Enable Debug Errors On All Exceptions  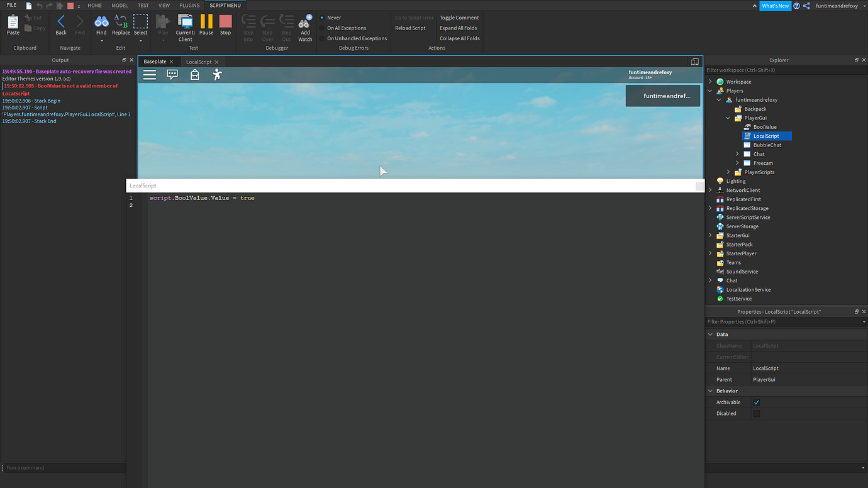click(x=347, y=28)
